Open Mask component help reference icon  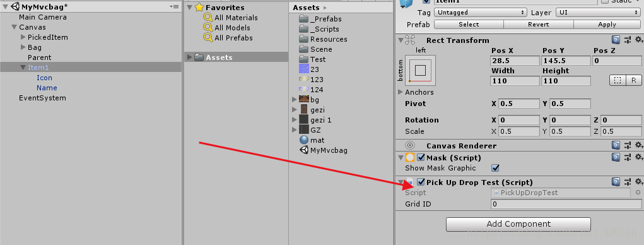[x=616, y=157]
